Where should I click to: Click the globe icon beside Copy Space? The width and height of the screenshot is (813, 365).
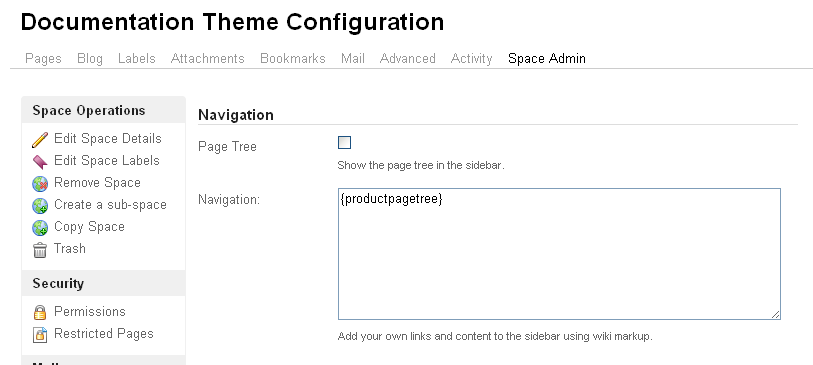tap(40, 228)
